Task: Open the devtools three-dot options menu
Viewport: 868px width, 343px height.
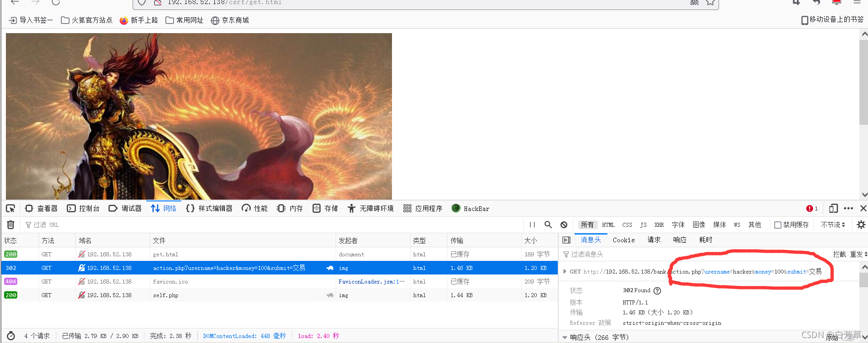Action: 848,208
